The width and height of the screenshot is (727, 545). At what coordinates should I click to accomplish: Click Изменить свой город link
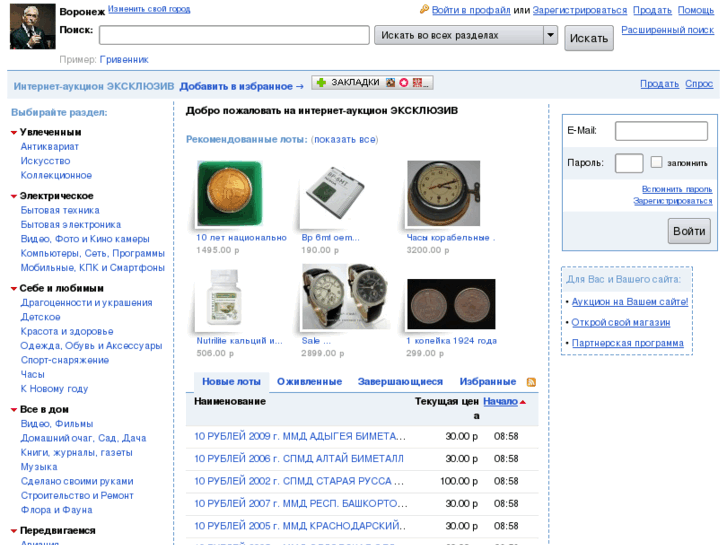149,9
